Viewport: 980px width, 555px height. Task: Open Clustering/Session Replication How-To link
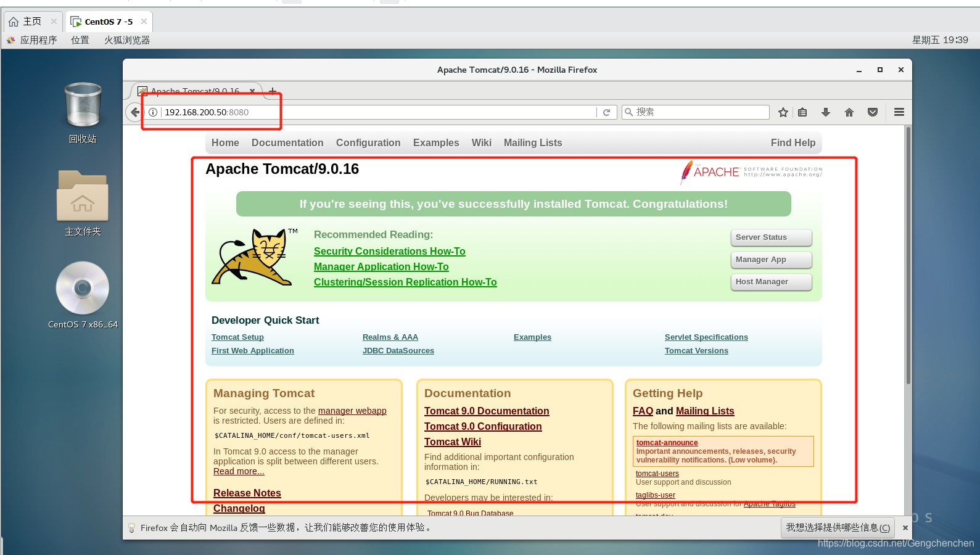[x=405, y=282]
